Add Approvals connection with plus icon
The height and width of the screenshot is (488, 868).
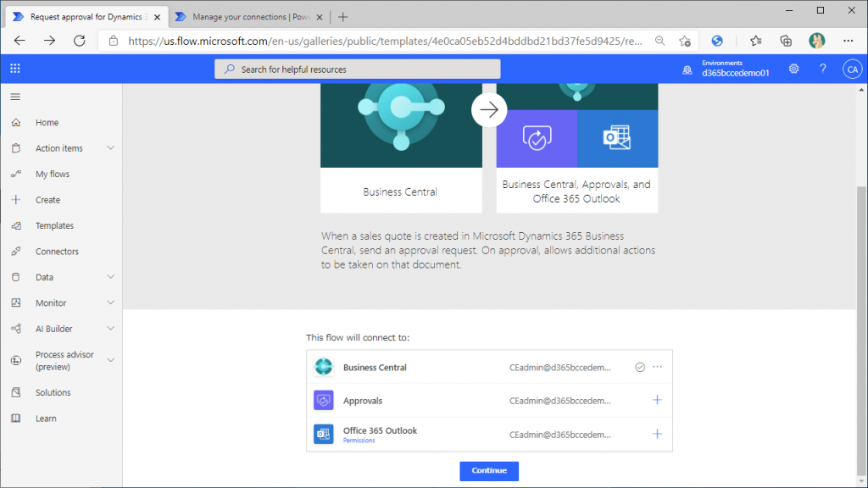pos(657,400)
